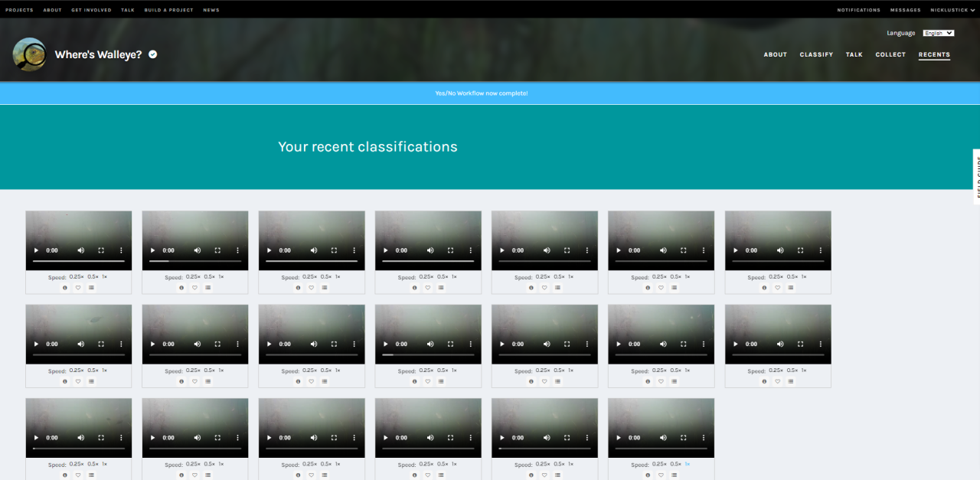The width and height of the screenshot is (980, 480).
Task: Seek using fourth middle-row video progress bar
Action: point(428,354)
